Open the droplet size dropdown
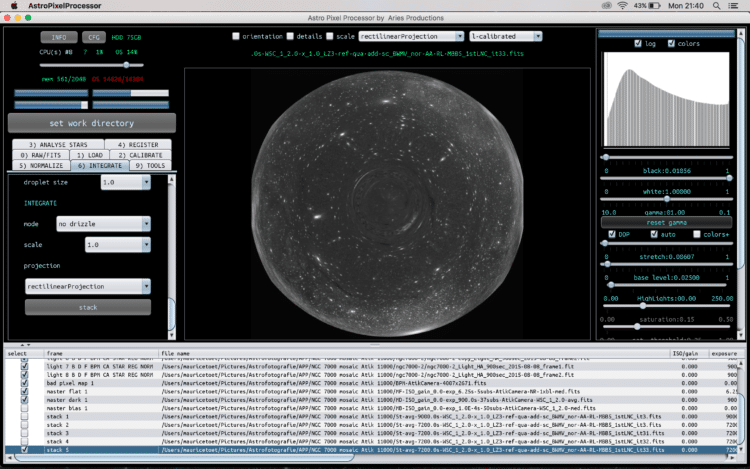The height and width of the screenshot is (469, 750). [x=126, y=182]
